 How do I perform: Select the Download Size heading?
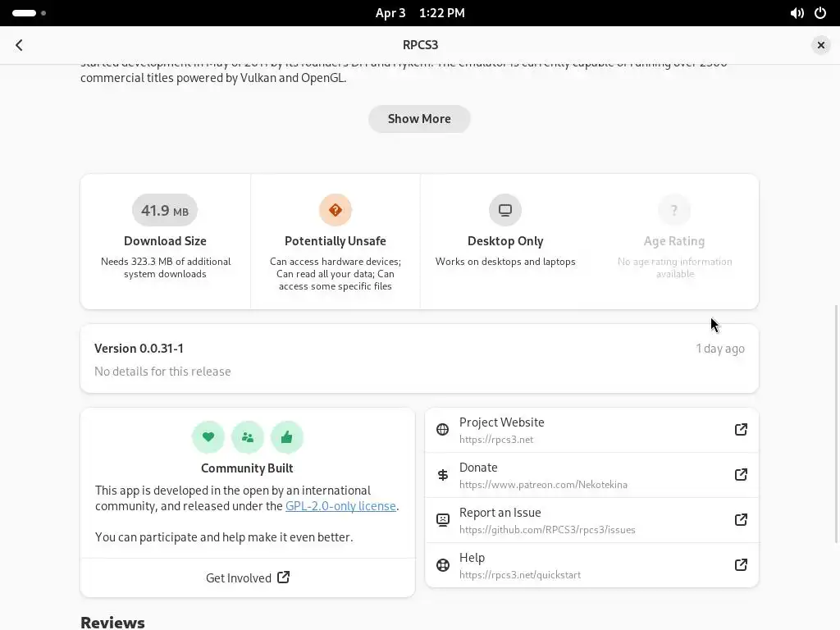[165, 241]
